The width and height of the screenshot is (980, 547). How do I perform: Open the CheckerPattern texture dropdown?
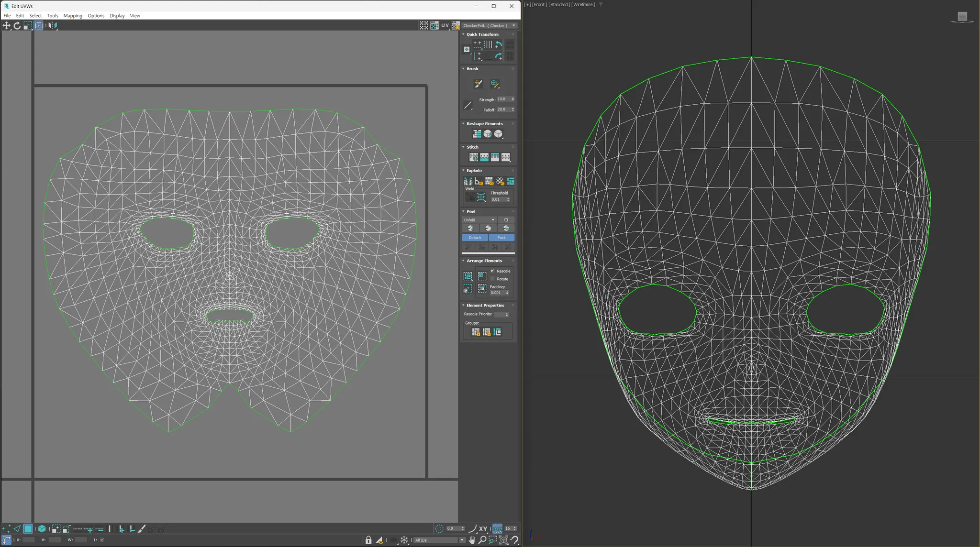click(x=489, y=26)
